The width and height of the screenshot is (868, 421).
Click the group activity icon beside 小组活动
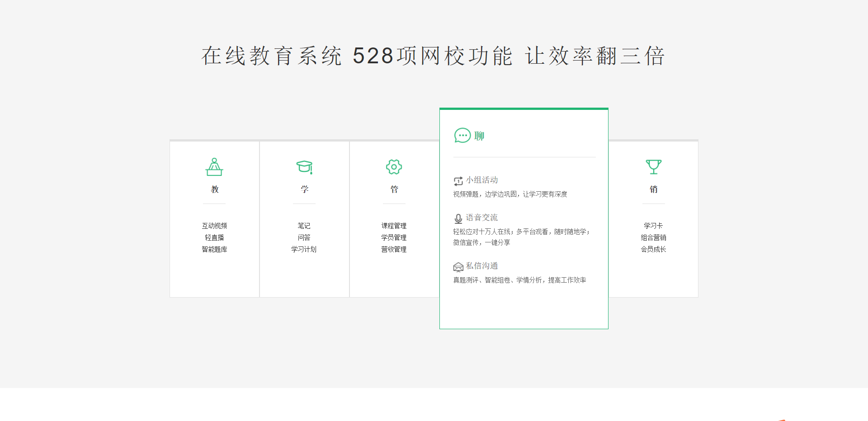click(x=458, y=181)
